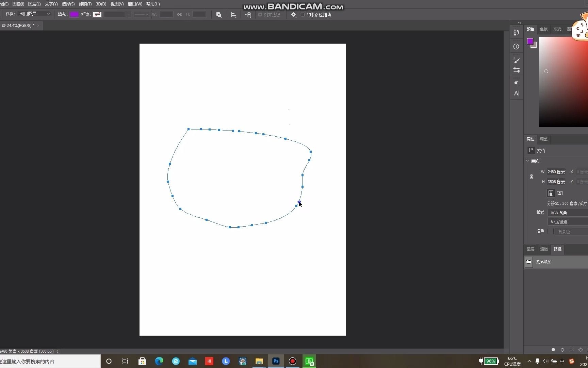Open the Paragraph panel icon

point(516,84)
